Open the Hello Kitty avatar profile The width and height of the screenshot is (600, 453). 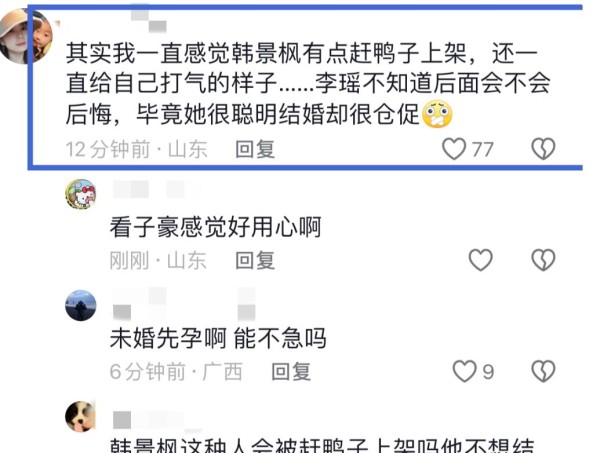click(x=81, y=194)
